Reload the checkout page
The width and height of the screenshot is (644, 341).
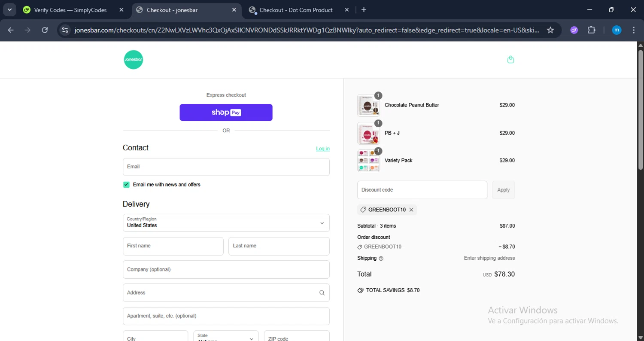tap(45, 30)
